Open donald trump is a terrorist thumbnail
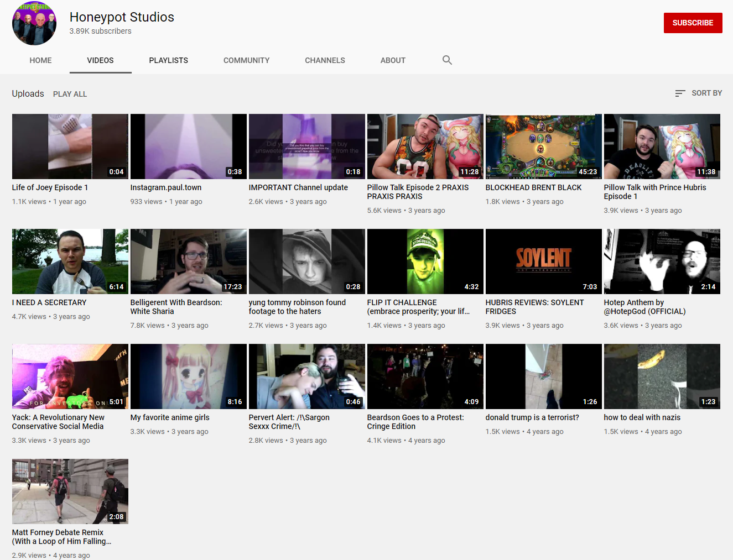The image size is (733, 560). (x=544, y=376)
